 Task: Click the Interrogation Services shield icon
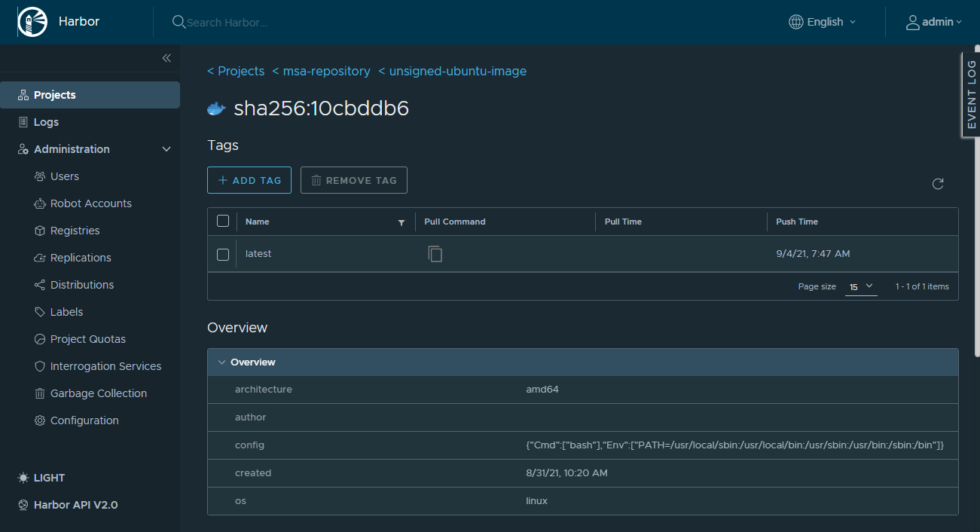coord(40,366)
